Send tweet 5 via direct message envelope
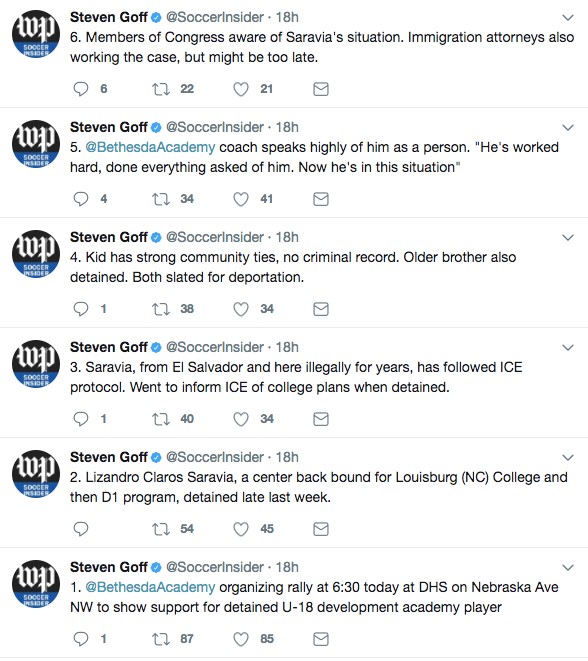 pos(321,199)
